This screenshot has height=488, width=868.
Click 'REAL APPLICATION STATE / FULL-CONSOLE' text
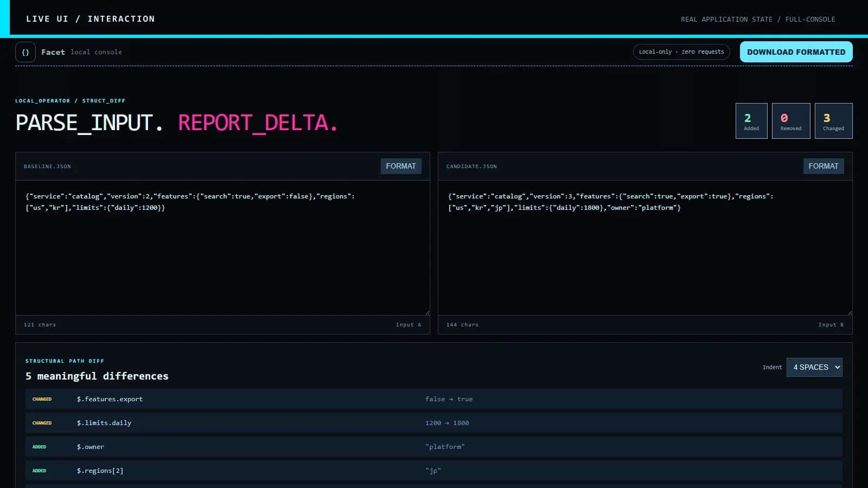tap(758, 20)
